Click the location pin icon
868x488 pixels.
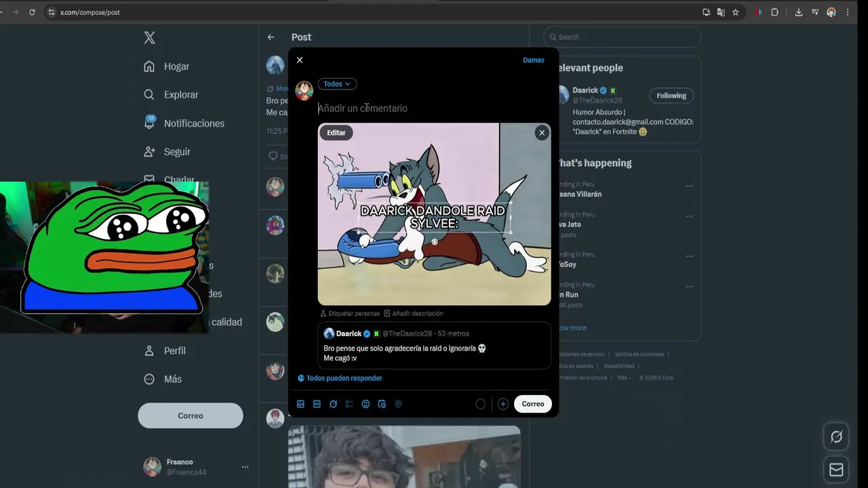point(398,404)
